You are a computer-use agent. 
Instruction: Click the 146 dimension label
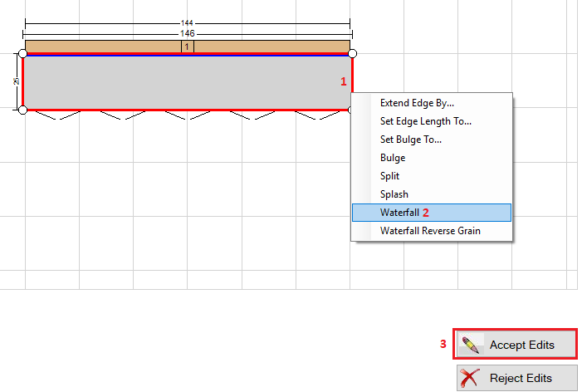[187, 33]
